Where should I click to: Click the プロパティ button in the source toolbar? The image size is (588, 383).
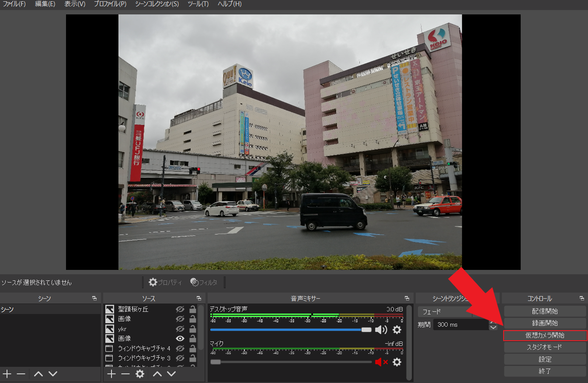pos(165,283)
